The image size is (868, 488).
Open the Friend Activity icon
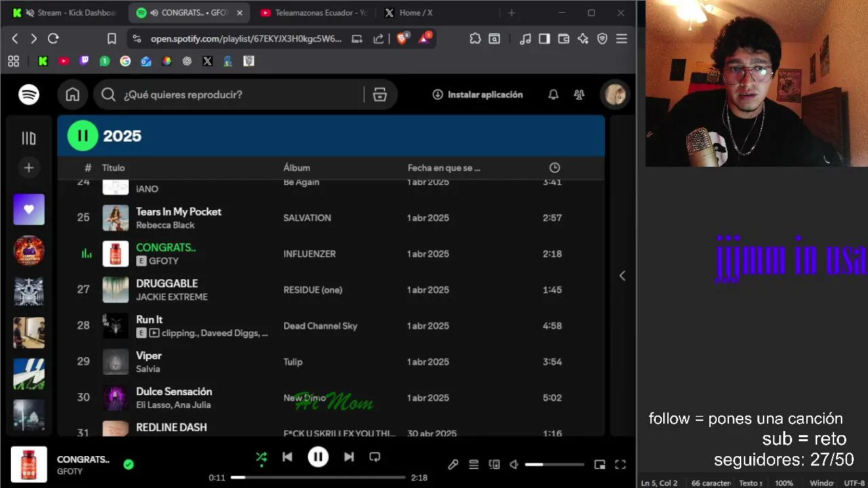click(579, 95)
